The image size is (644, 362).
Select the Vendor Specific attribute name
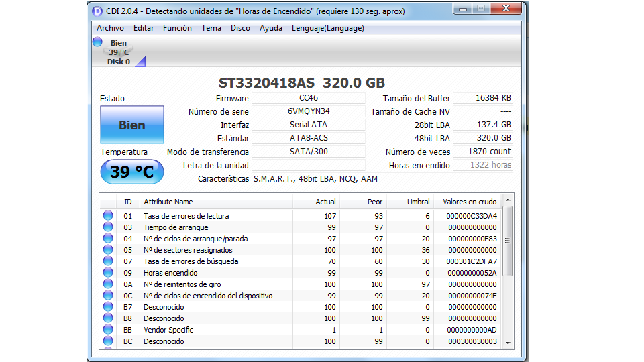pos(168,330)
